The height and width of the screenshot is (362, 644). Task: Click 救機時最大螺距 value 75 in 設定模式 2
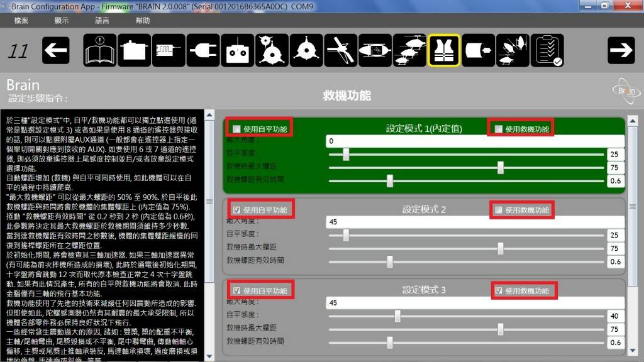[x=615, y=248]
